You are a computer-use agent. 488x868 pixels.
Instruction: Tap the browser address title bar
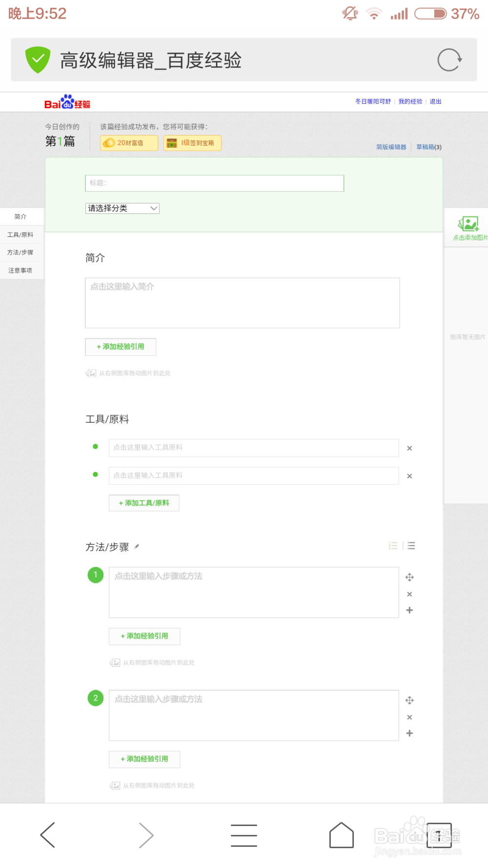coord(244,60)
